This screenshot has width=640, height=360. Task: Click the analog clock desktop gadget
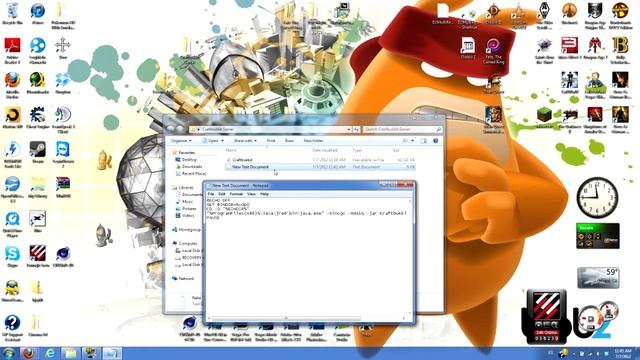[597, 198]
